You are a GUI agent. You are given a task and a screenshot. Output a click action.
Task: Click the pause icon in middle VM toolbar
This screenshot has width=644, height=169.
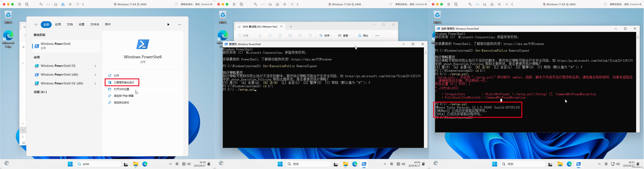click(x=234, y=4)
